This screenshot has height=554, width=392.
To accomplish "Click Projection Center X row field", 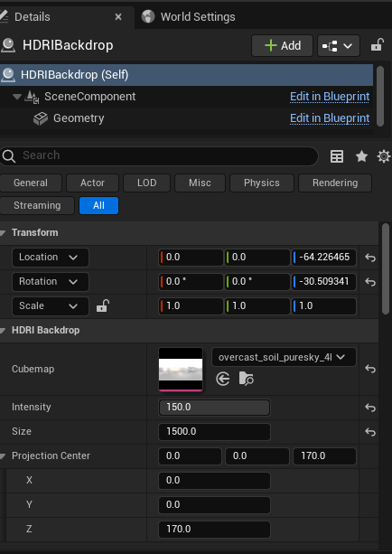I will pos(214,480).
